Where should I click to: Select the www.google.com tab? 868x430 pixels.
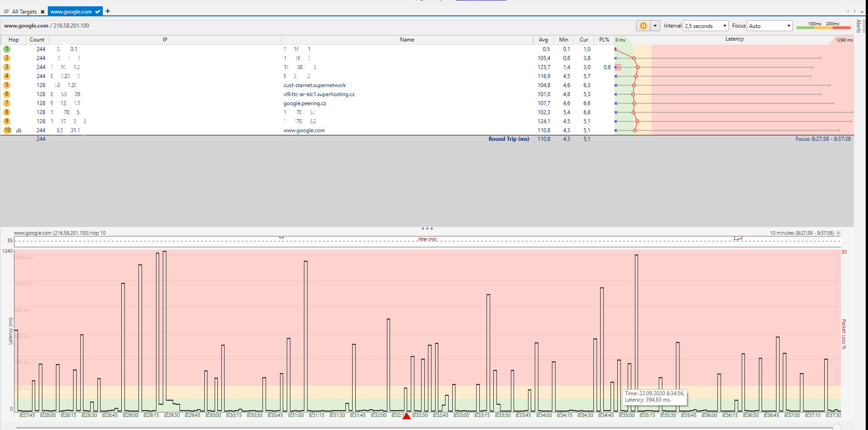click(71, 12)
